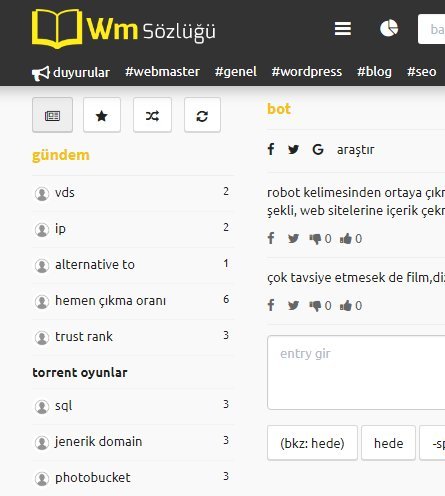Select the #blog channel

tap(374, 72)
